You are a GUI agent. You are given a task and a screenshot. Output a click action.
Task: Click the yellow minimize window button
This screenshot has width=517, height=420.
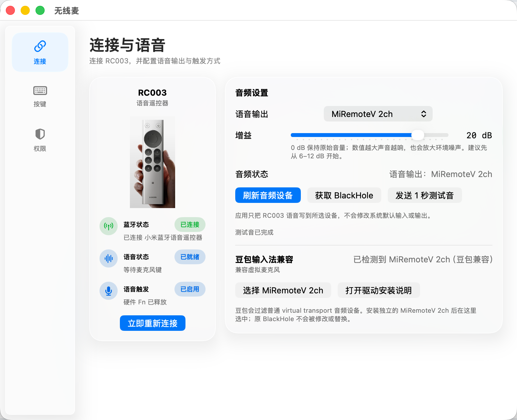point(25,10)
